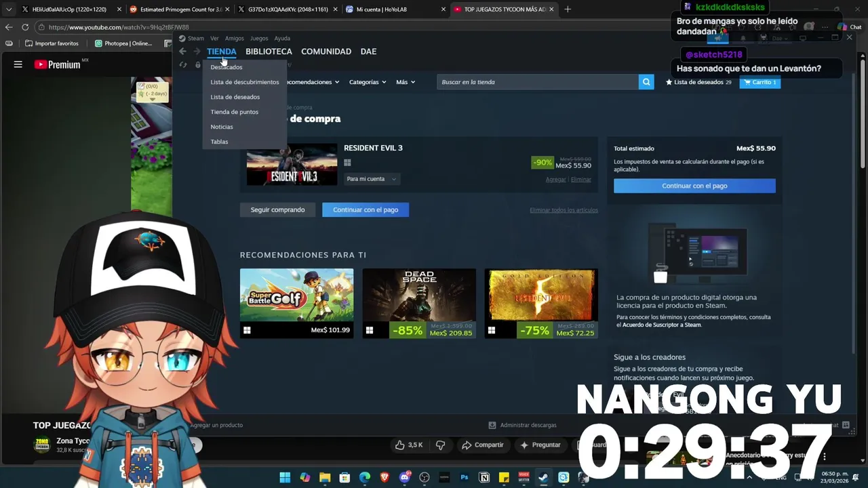This screenshot has width=868, height=488.
Task: Expand the Más store menu
Action: (406, 82)
